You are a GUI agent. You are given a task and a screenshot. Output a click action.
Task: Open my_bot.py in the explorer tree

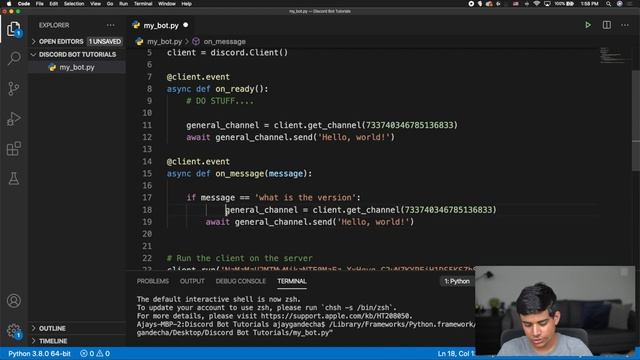[x=77, y=67]
